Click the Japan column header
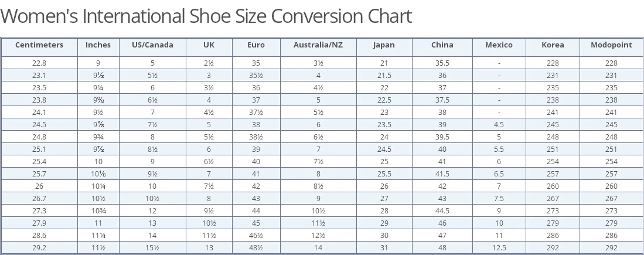 point(384,45)
